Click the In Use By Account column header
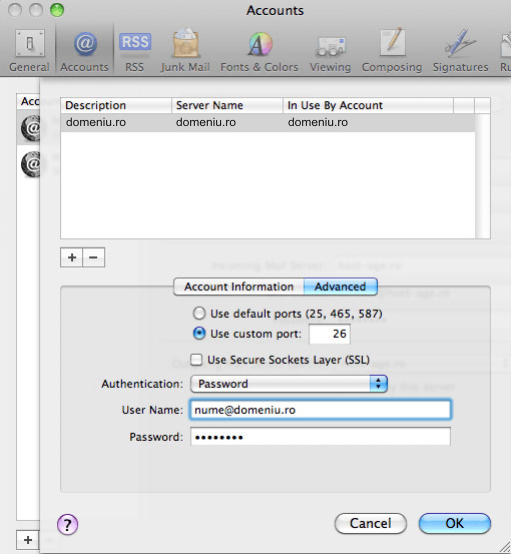Image resolution: width=511 pixels, height=554 pixels. pos(368,105)
